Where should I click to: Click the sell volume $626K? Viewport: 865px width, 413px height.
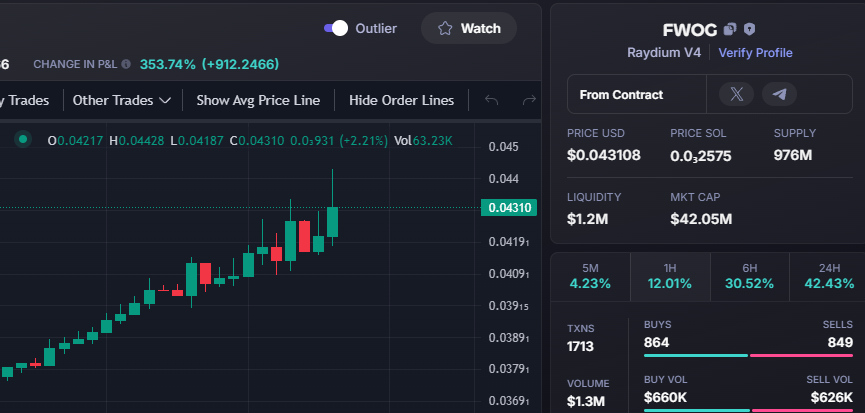click(832, 398)
